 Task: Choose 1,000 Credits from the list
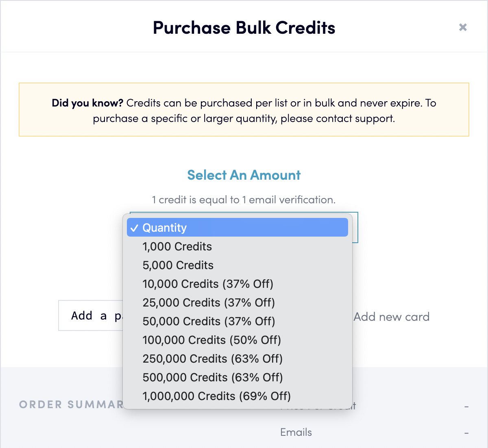(237, 246)
